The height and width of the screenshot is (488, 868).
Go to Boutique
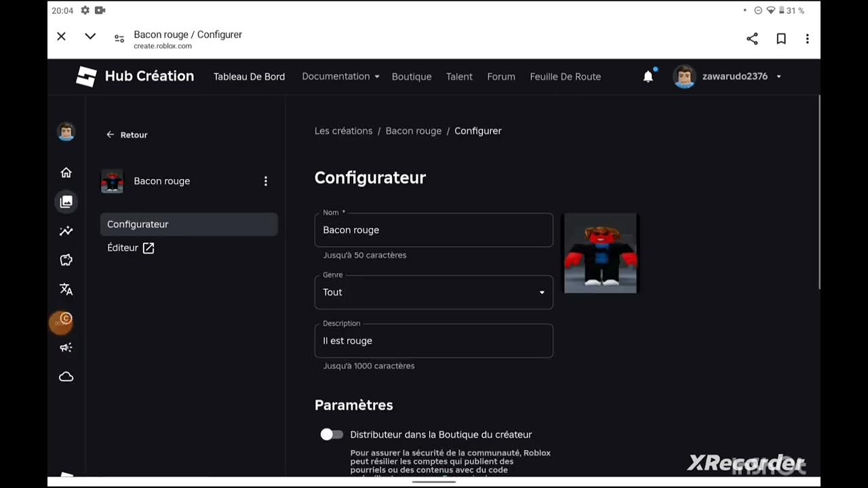pyautogui.click(x=412, y=77)
